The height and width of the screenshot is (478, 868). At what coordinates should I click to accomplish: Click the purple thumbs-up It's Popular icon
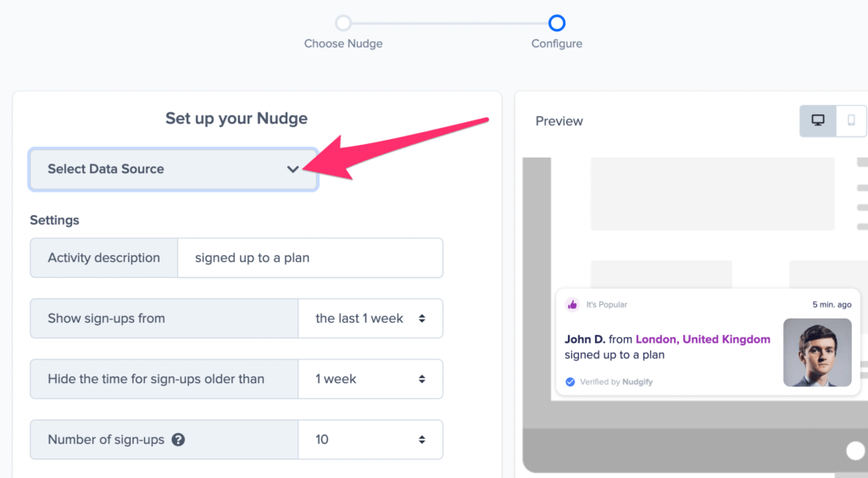coord(572,304)
